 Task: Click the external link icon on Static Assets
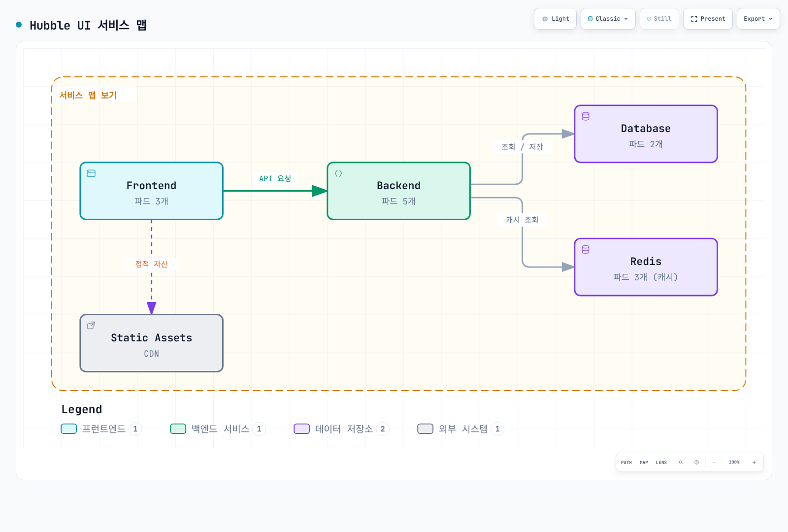[x=91, y=326]
